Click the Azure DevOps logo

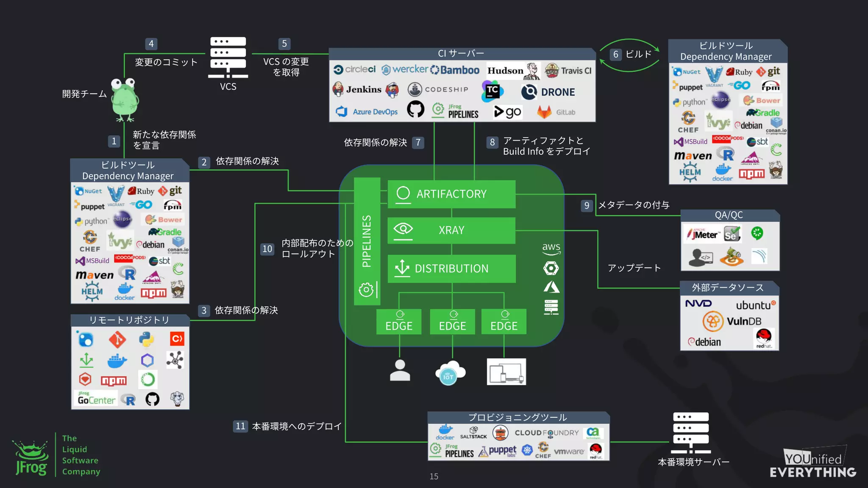point(367,112)
